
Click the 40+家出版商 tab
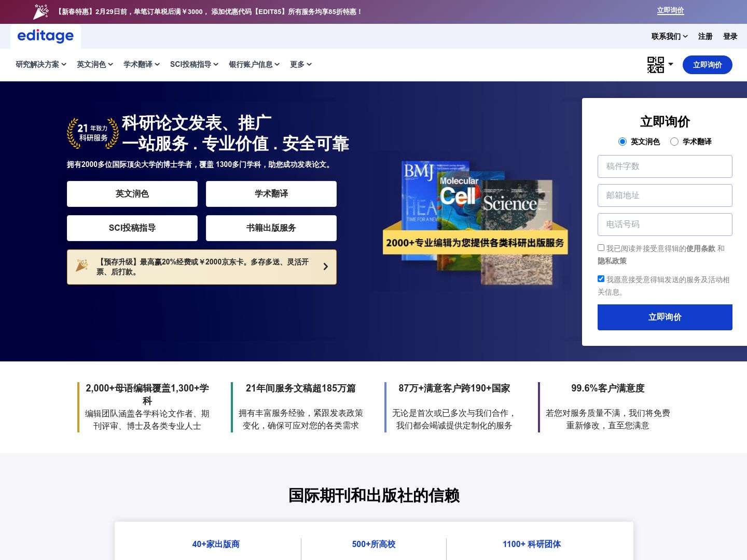(x=216, y=544)
